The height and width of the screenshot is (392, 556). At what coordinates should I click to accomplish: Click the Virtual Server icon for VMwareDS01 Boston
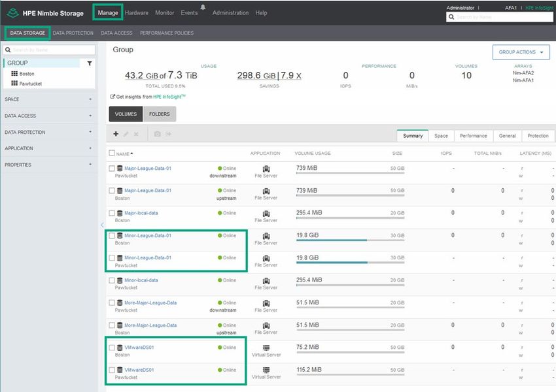coord(266,348)
